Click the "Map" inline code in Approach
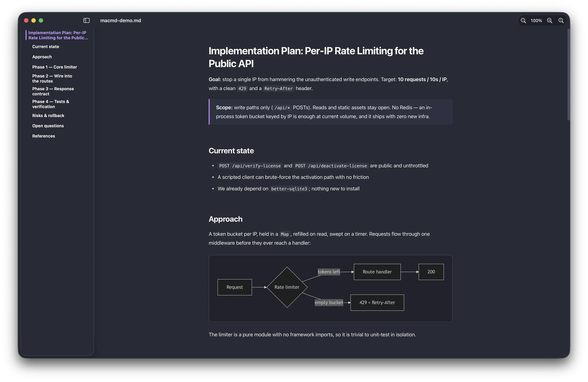Image resolution: width=588 pixels, height=382 pixels. point(285,234)
